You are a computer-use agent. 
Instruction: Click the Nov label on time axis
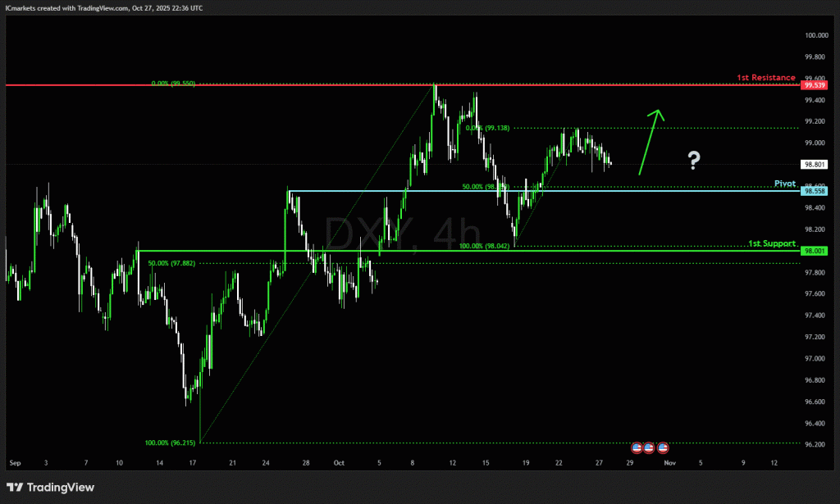point(669,463)
